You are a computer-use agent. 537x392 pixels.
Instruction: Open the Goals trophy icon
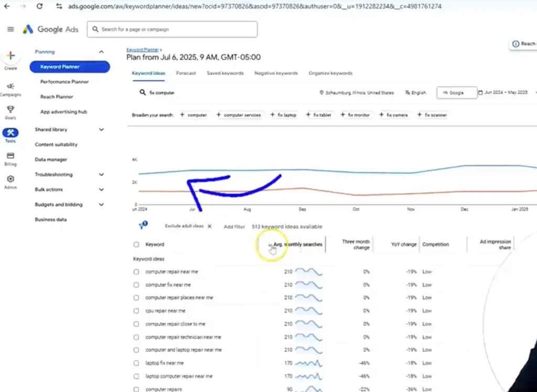(x=10, y=110)
